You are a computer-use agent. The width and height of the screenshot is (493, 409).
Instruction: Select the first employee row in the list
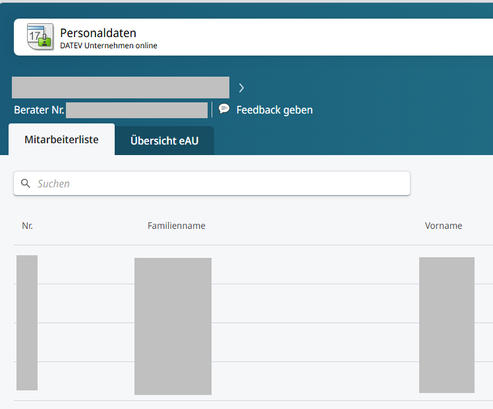253,265
